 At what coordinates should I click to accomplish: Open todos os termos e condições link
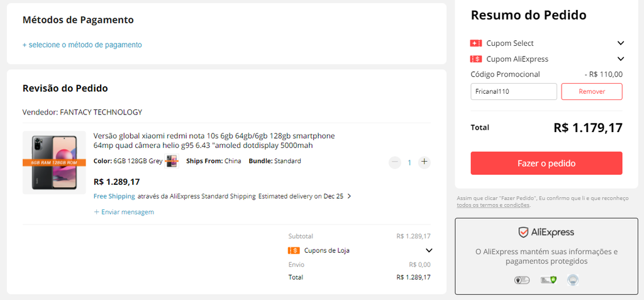point(493,204)
